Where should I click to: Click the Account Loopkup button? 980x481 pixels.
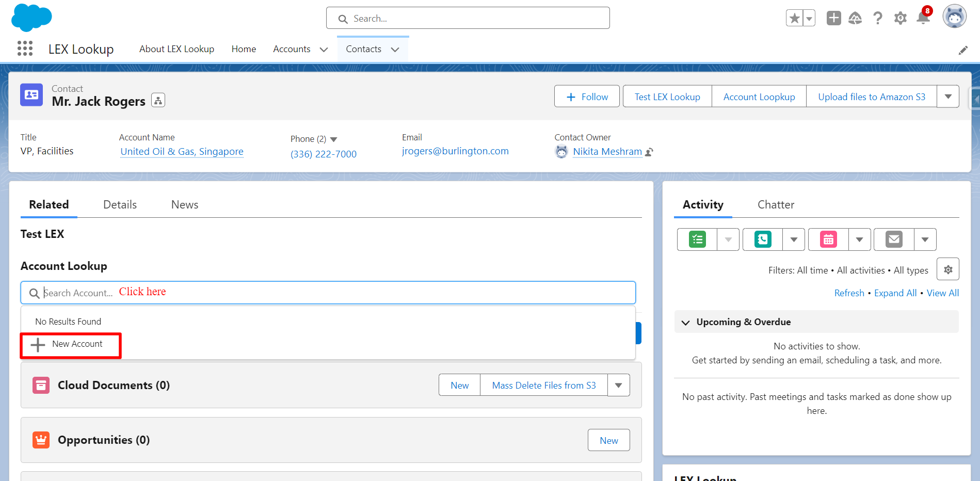(759, 97)
